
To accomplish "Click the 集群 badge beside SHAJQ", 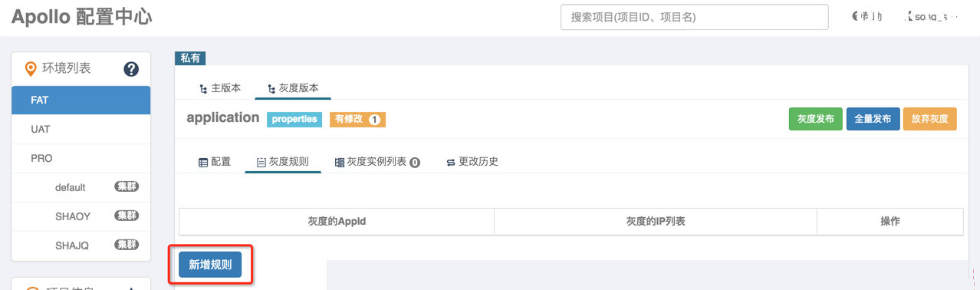I will [127, 245].
